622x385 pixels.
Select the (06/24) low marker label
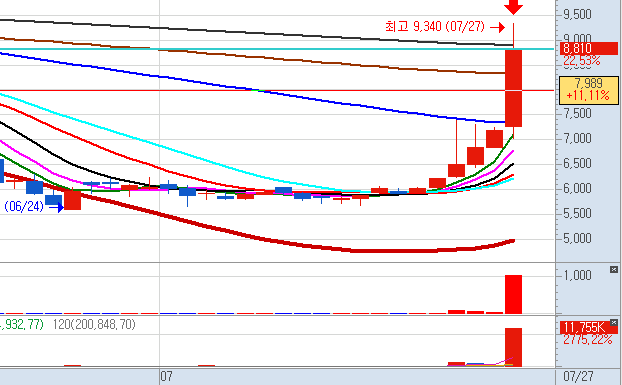pos(24,207)
